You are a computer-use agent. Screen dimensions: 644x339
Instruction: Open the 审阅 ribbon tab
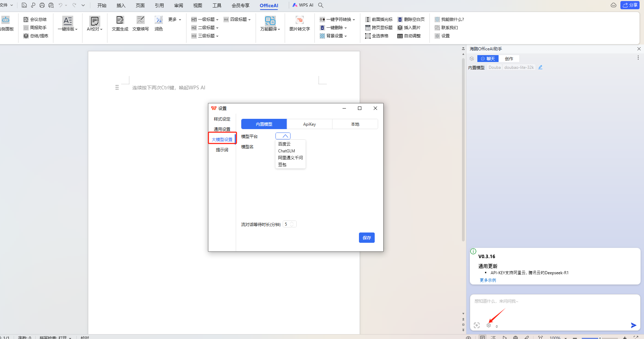click(178, 5)
